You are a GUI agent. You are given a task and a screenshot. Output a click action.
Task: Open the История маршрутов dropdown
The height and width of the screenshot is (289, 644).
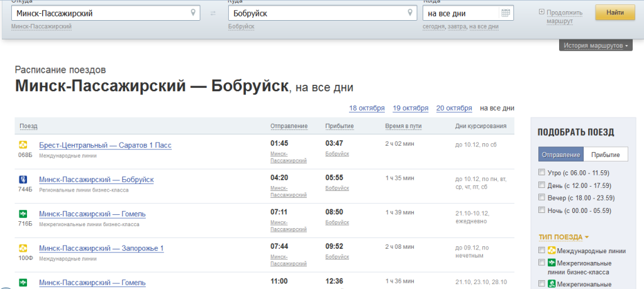[595, 46]
